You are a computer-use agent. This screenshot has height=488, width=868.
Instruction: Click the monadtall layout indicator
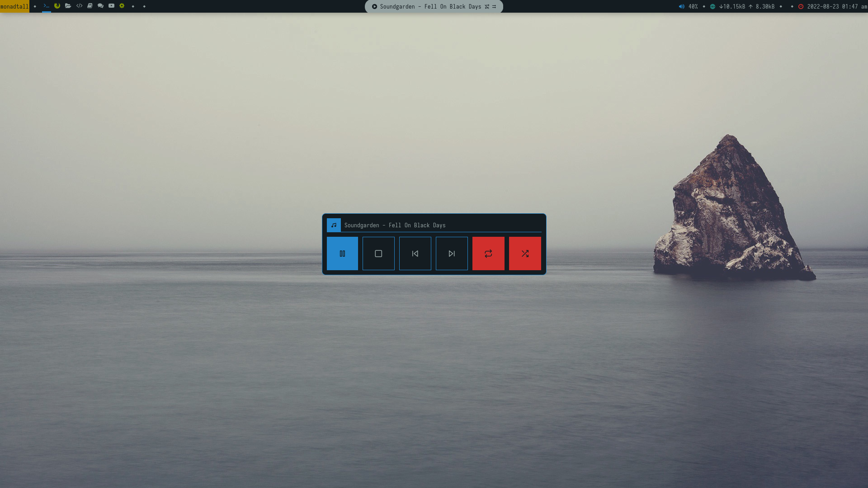(x=14, y=6)
